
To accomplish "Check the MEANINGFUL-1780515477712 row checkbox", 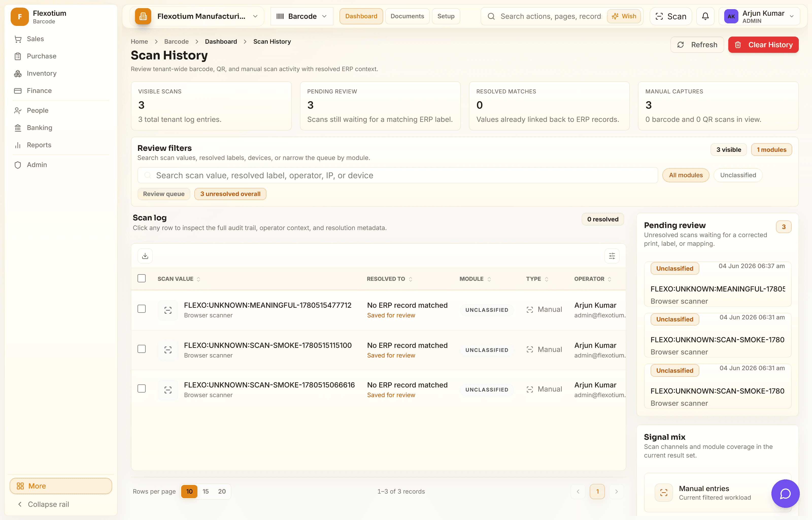I will point(142,309).
